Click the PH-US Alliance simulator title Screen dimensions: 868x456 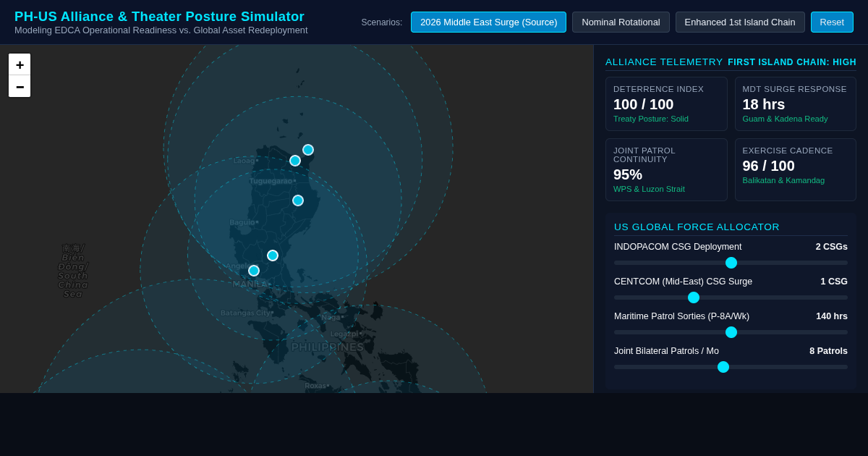pos(159,17)
